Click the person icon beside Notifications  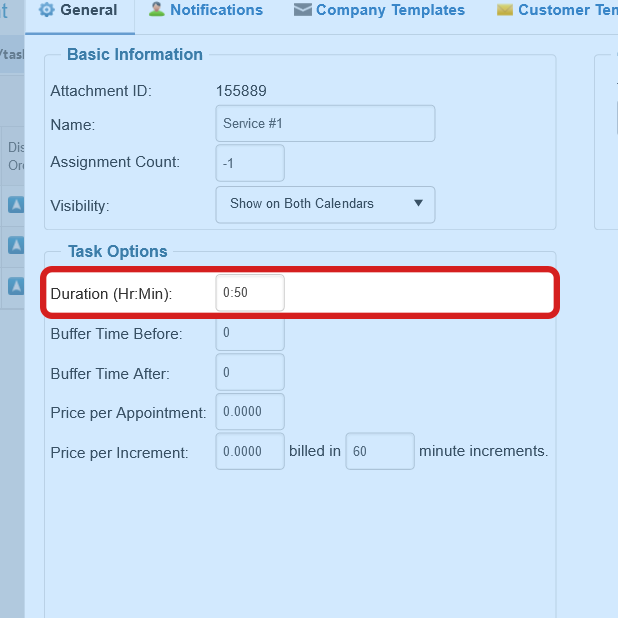[x=156, y=10]
